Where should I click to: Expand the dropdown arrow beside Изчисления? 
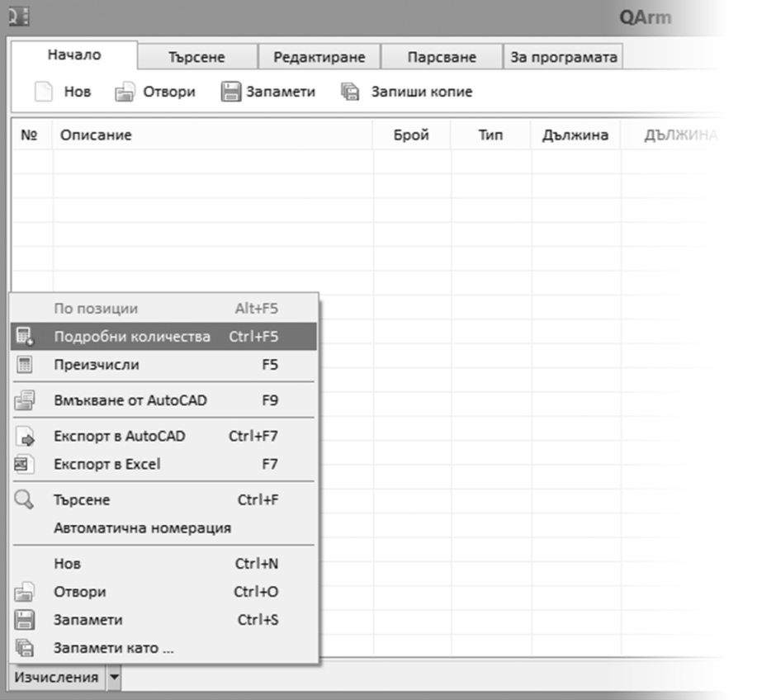[115, 679]
